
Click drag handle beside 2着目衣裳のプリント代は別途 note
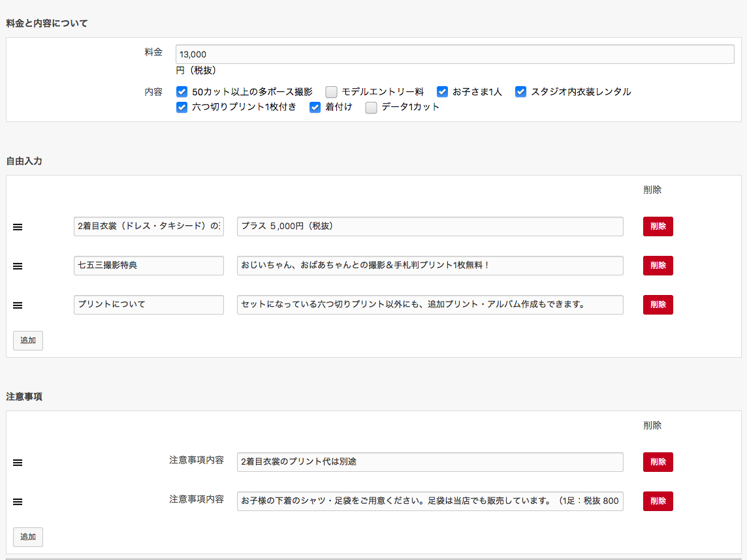(x=18, y=463)
